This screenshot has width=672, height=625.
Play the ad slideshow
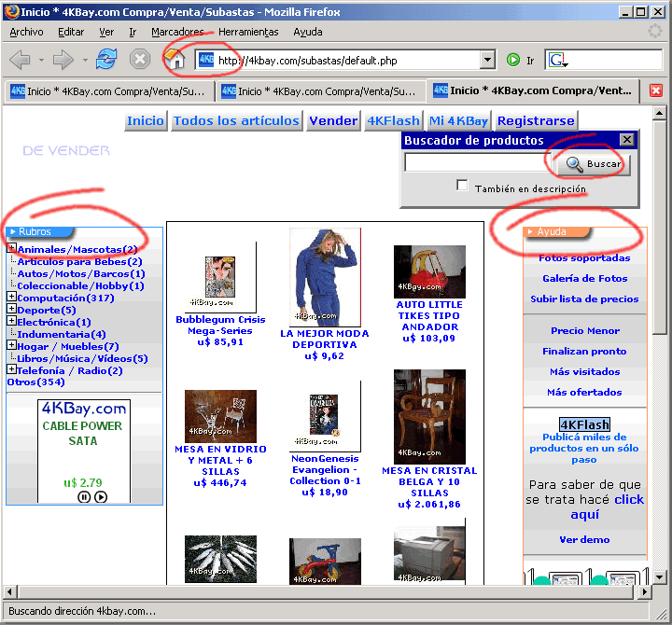click(101, 497)
